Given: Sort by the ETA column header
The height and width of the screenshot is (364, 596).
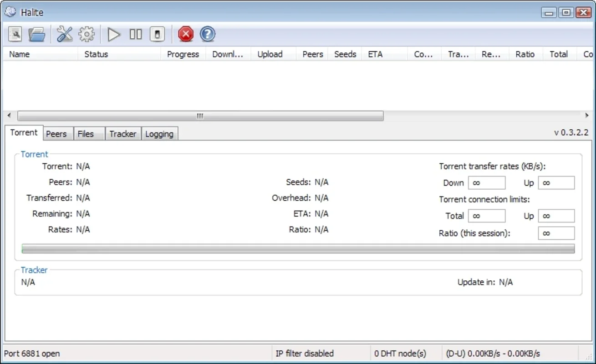Looking at the screenshot, I should click(x=385, y=54).
